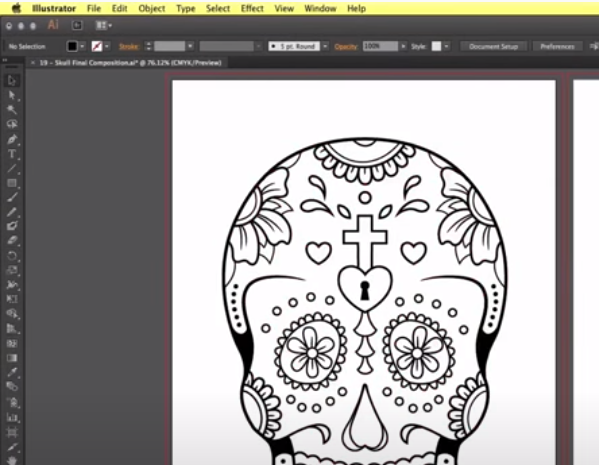
Task: Select the Blob Brush tool
Action: pyautogui.click(x=11, y=226)
